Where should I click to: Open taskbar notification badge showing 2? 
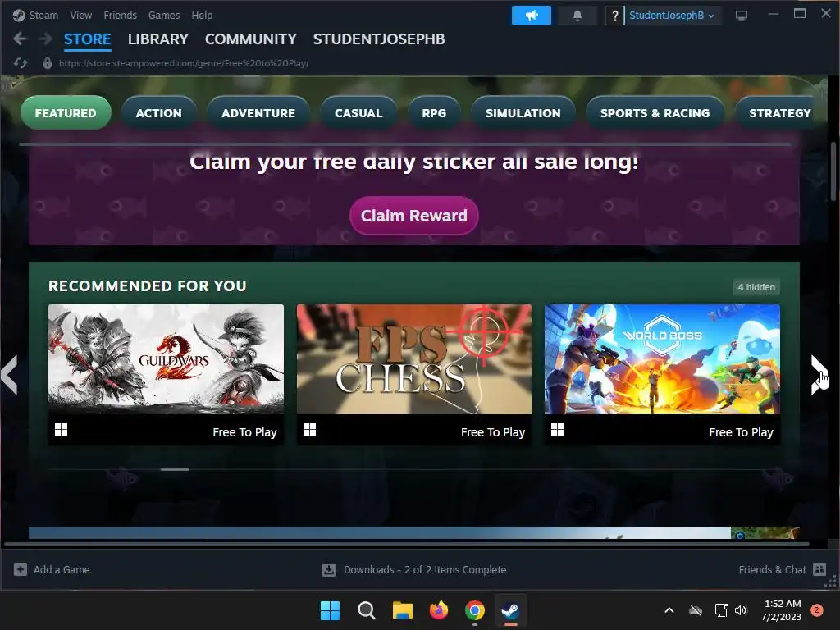pos(816,609)
